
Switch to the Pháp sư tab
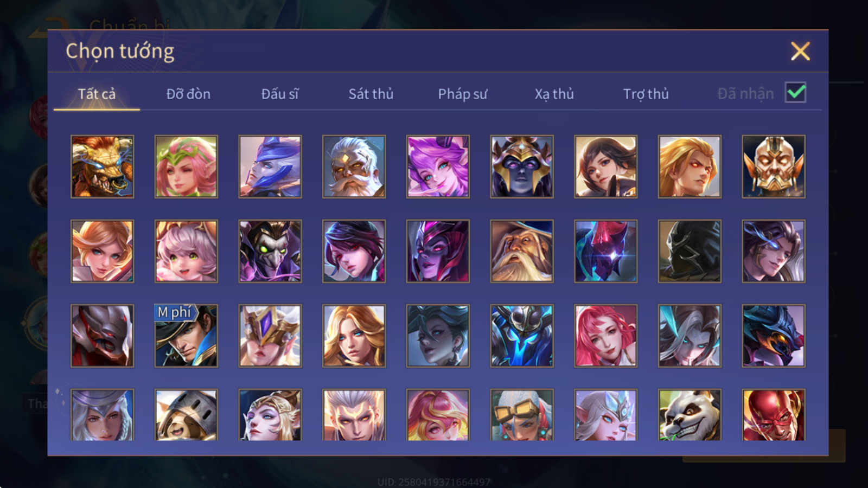463,94
